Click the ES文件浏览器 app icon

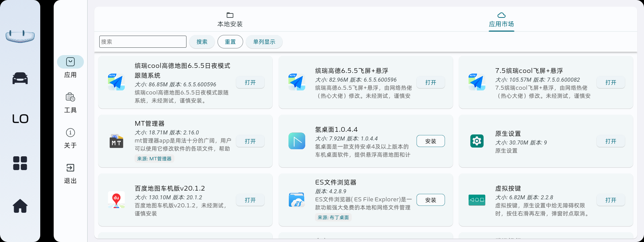coord(297,200)
